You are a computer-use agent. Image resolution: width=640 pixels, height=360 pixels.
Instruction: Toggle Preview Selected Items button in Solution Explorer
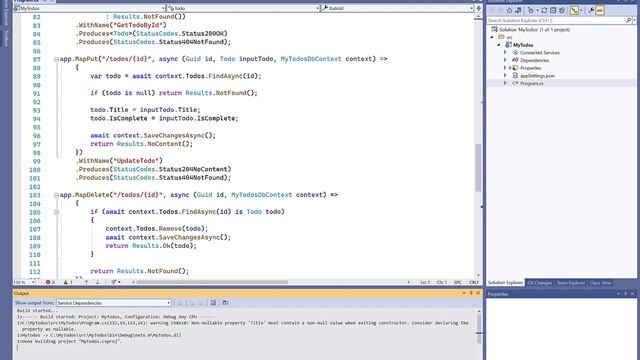click(x=600, y=10)
